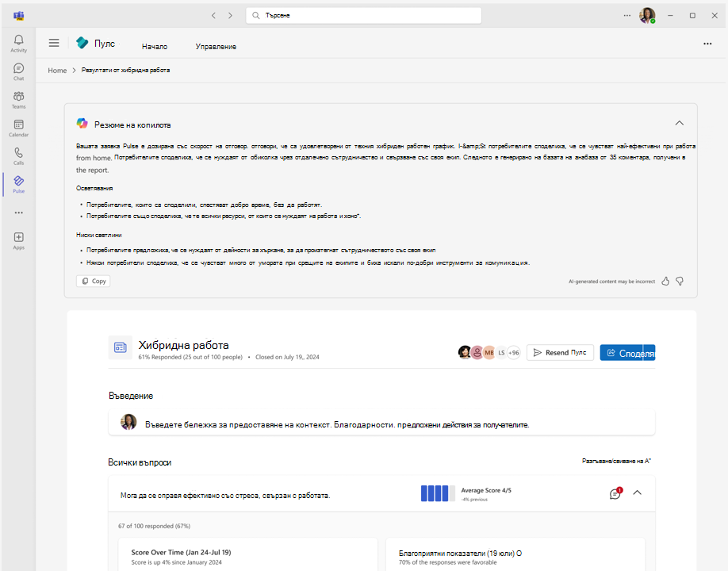Switch to the Начало tab
The image size is (728, 571).
tap(155, 47)
